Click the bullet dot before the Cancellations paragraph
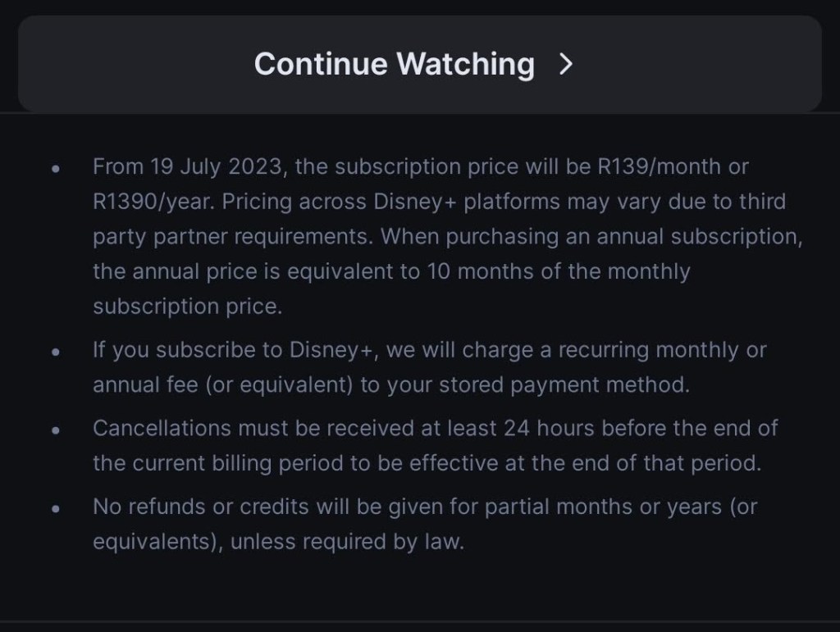The height and width of the screenshot is (632, 840). coord(55,429)
